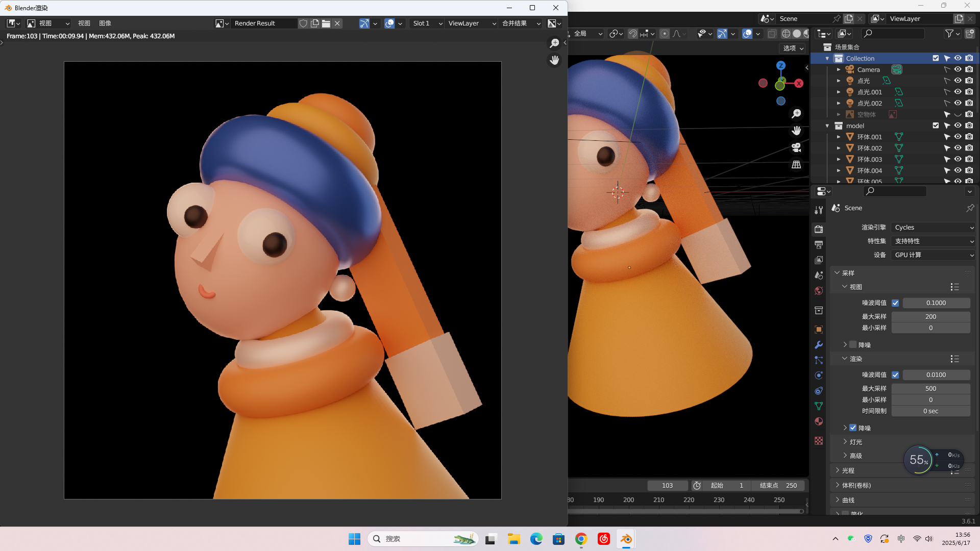Open the Particles properties tab icon
The image size is (980, 551).
click(819, 360)
